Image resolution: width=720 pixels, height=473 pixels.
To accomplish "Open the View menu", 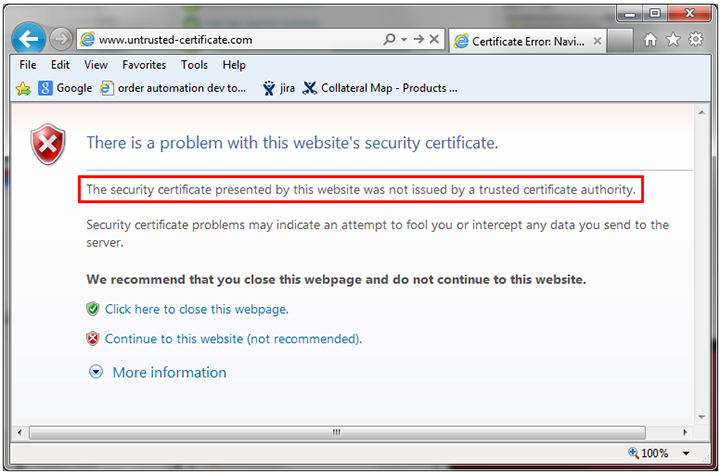I will pyautogui.click(x=96, y=65).
